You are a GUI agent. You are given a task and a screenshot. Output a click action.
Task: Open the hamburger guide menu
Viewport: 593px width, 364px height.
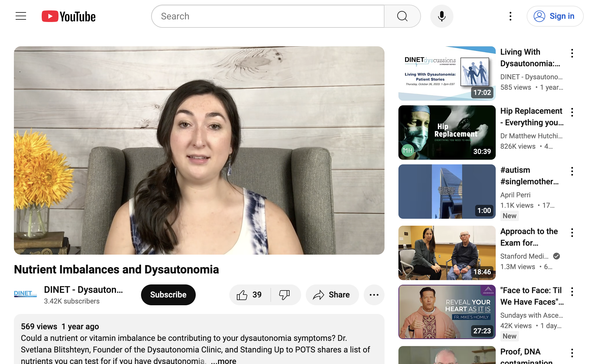coord(21,16)
